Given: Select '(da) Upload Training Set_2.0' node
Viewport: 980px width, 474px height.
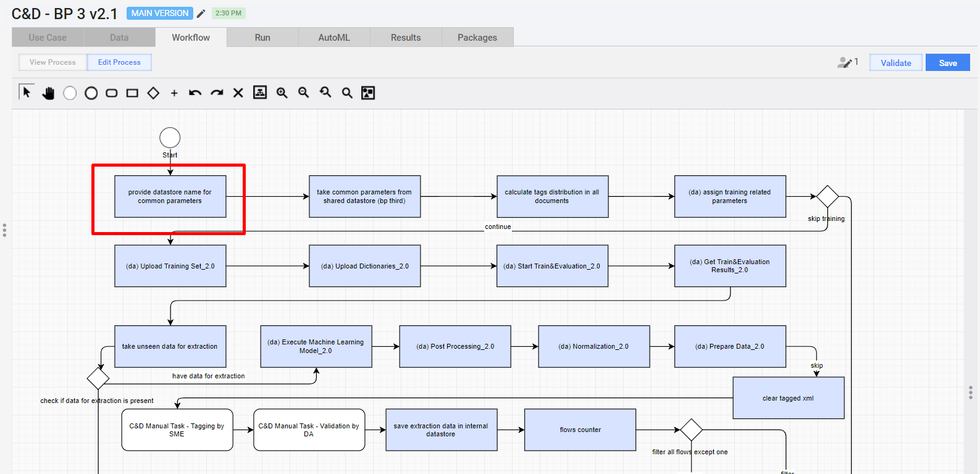Looking at the screenshot, I should click(x=170, y=266).
